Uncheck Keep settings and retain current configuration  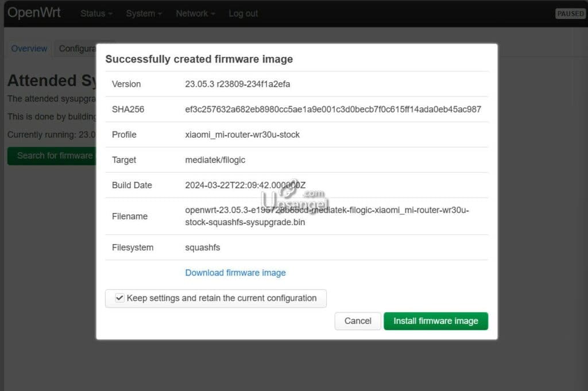point(119,298)
